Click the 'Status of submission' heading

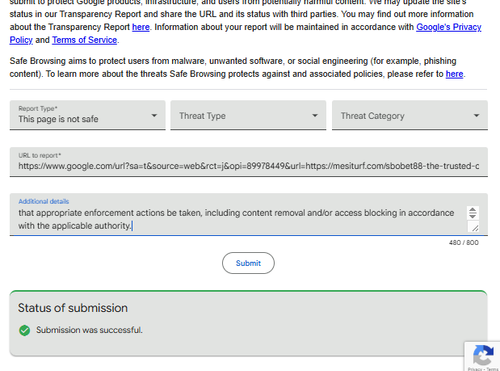(x=73, y=308)
